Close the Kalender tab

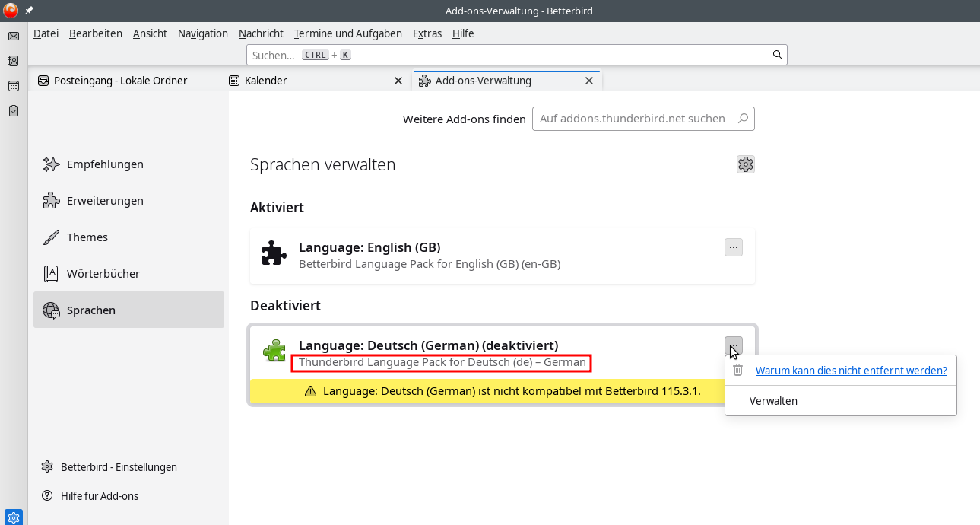point(398,81)
